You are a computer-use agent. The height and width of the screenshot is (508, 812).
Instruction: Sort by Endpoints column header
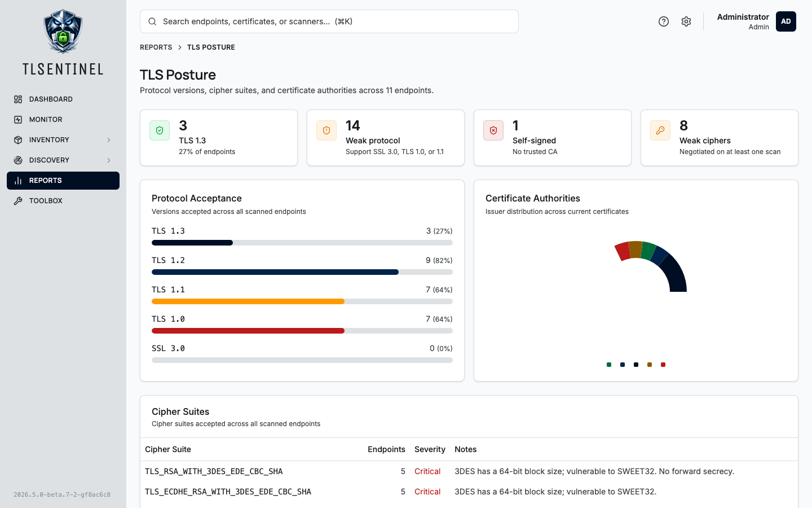click(x=386, y=449)
